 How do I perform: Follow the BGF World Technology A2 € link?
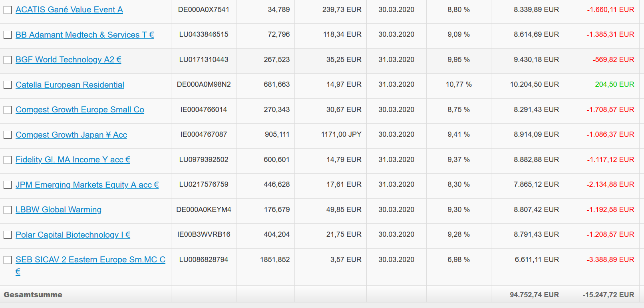click(x=68, y=60)
